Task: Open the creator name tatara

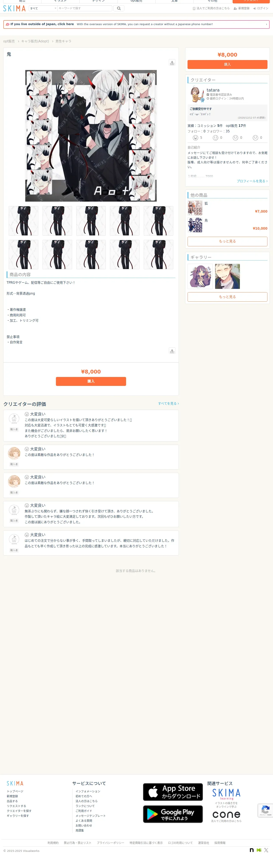Action: pyautogui.click(x=213, y=90)
